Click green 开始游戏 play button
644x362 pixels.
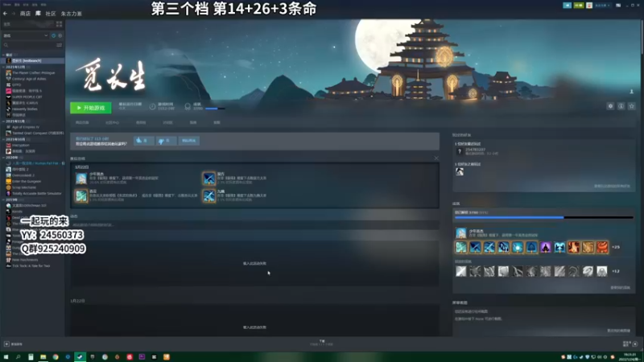(91, 108)
